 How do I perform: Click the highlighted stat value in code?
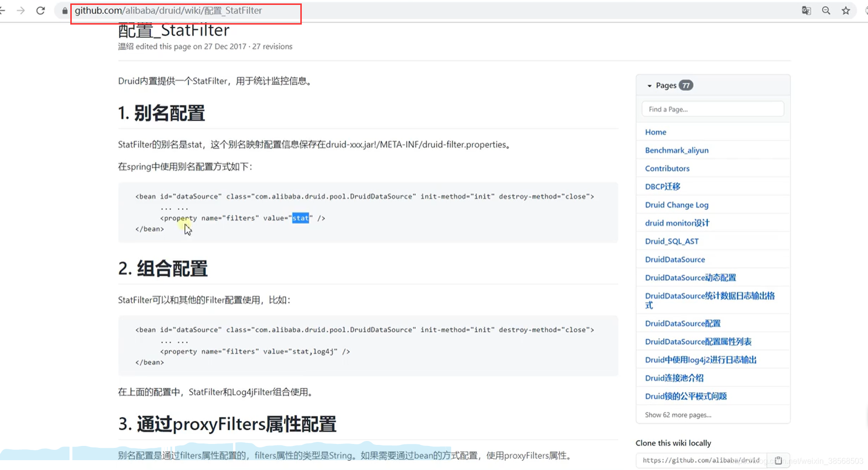click(x=300, y=218)
